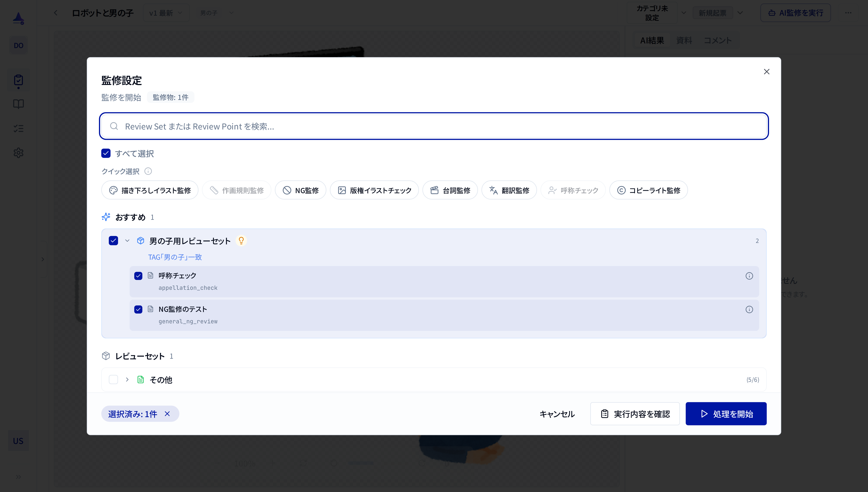Click the (5/6) count in その他 row

click(752, 380)
